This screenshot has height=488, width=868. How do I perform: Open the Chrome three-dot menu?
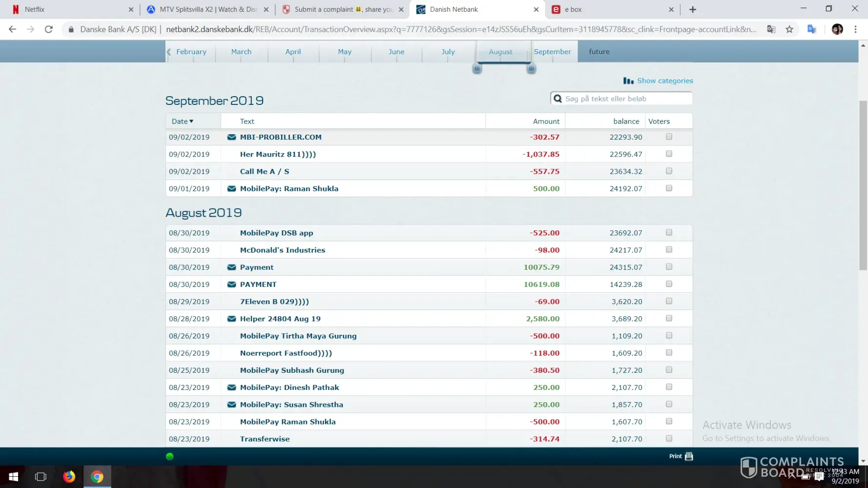click(855, 29)
